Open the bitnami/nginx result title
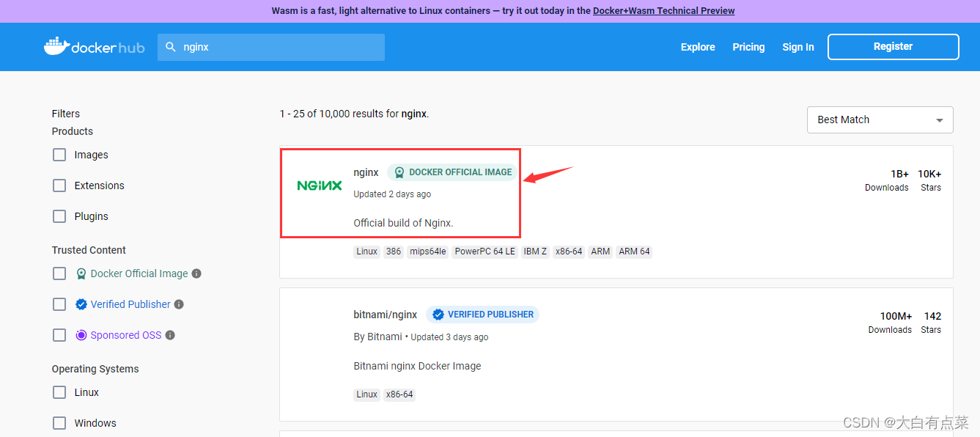This screenshot has width=980, height=437. (386, 315)
